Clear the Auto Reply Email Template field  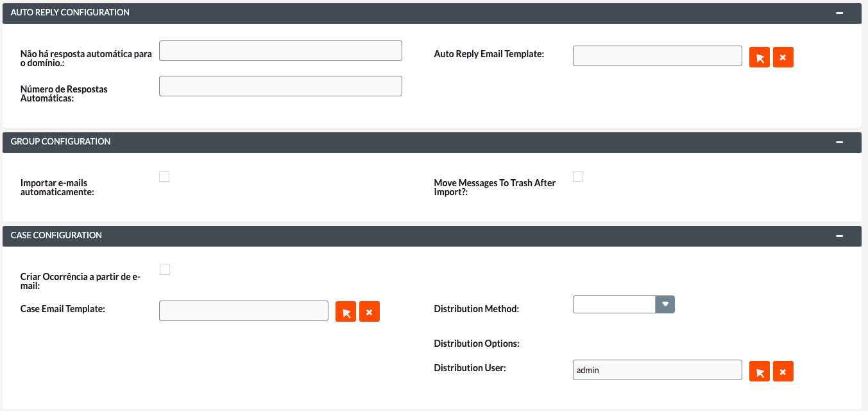[x=783, y=57]
